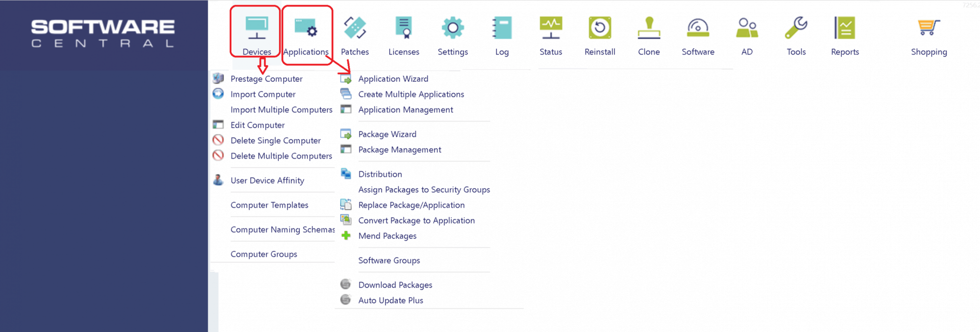The width and height of the screenshot is (980, 332).
Task: Open the Patches toolbar icon
Action: tap(355, 28)
